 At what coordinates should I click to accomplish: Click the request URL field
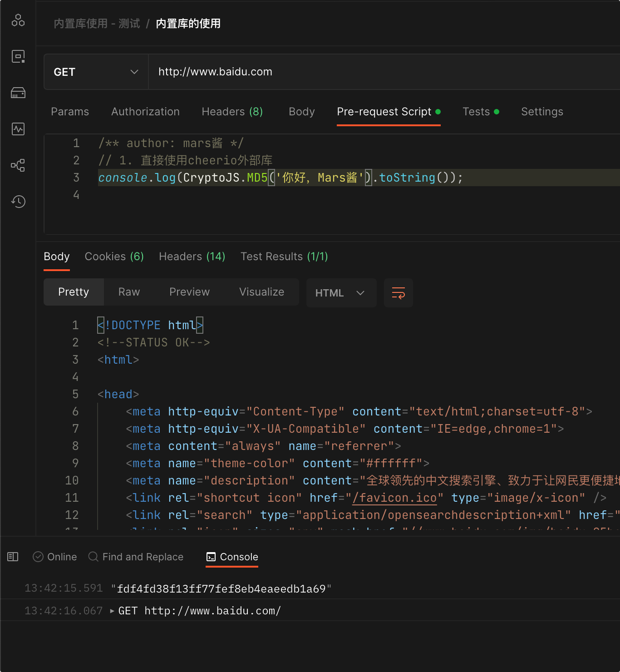pos(384,72)
